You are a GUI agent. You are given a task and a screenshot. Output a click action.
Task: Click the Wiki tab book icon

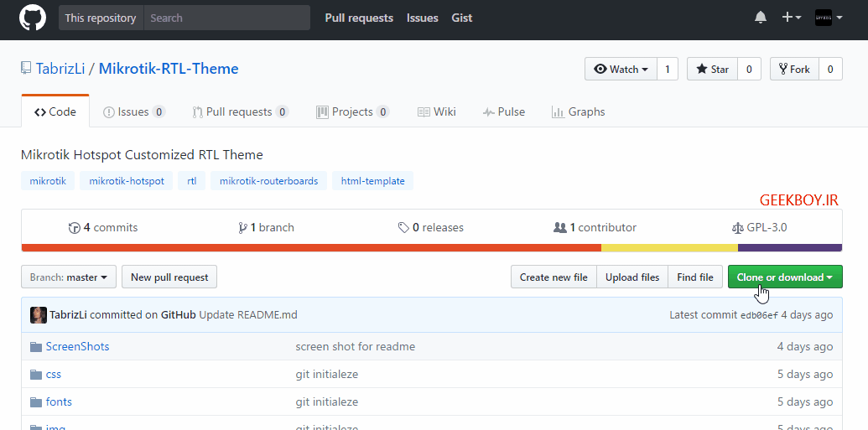pos(424,112)
